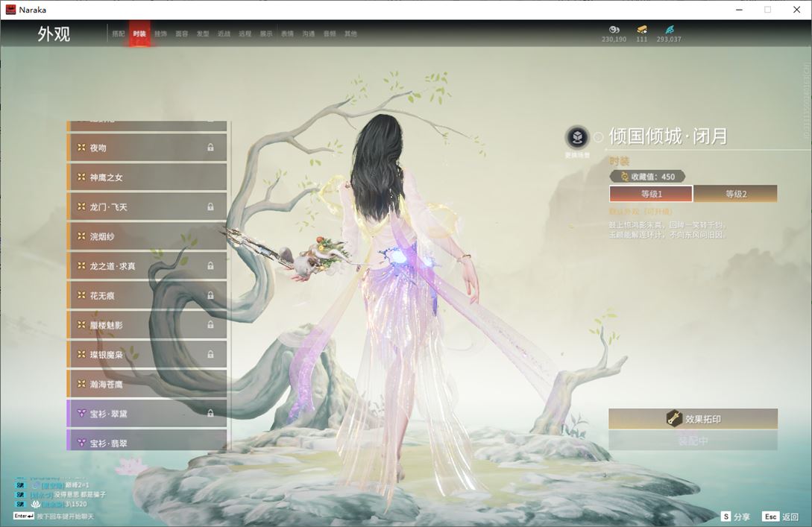
Task: Click the 收藏值 collection value icon
Action: (625, 177)
